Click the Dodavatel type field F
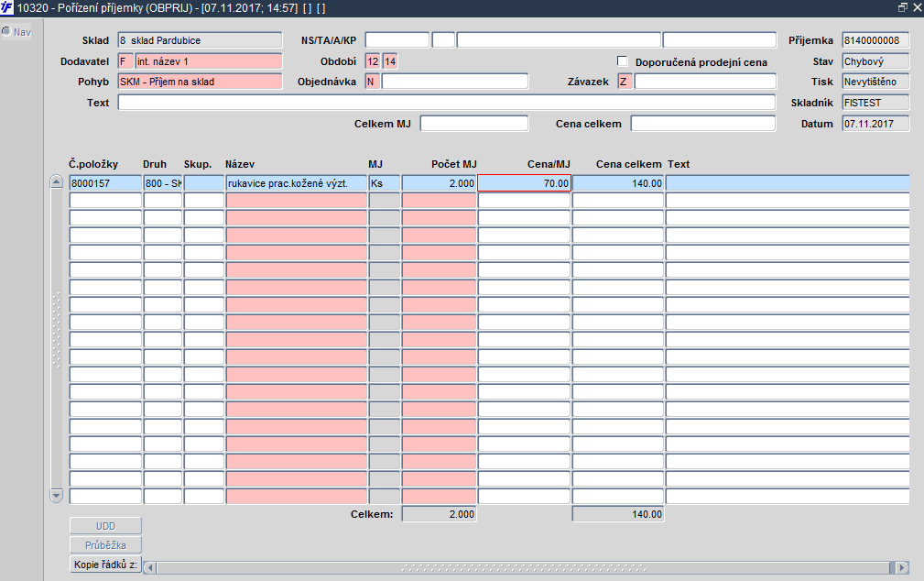The width and height of the screenshot is (924, 581). (125, 61)
